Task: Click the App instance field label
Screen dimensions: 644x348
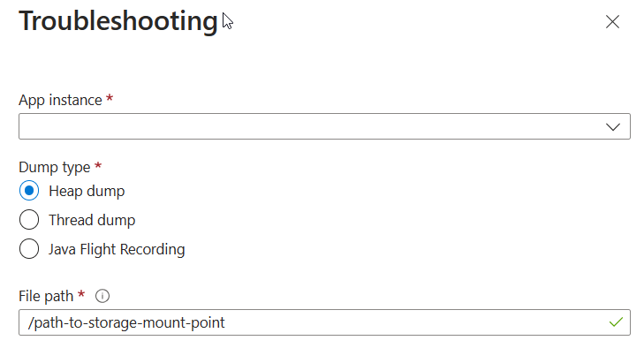Action: pyautogui.click(x=60, y=101)
